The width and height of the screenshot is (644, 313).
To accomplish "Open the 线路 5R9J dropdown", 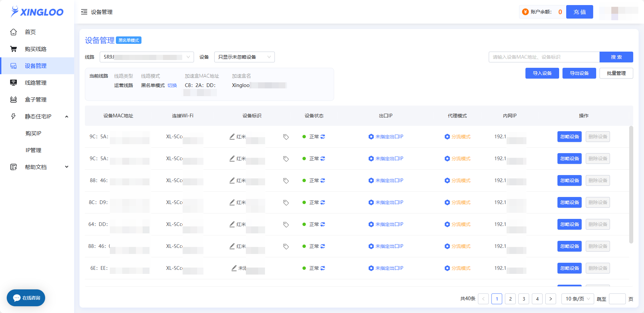I will click(147, 57).
